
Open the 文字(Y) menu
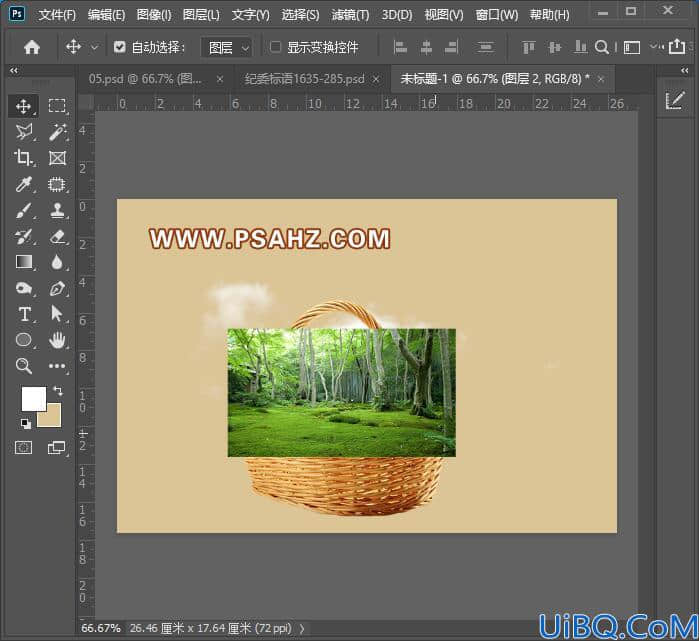[x=251, y=15]
